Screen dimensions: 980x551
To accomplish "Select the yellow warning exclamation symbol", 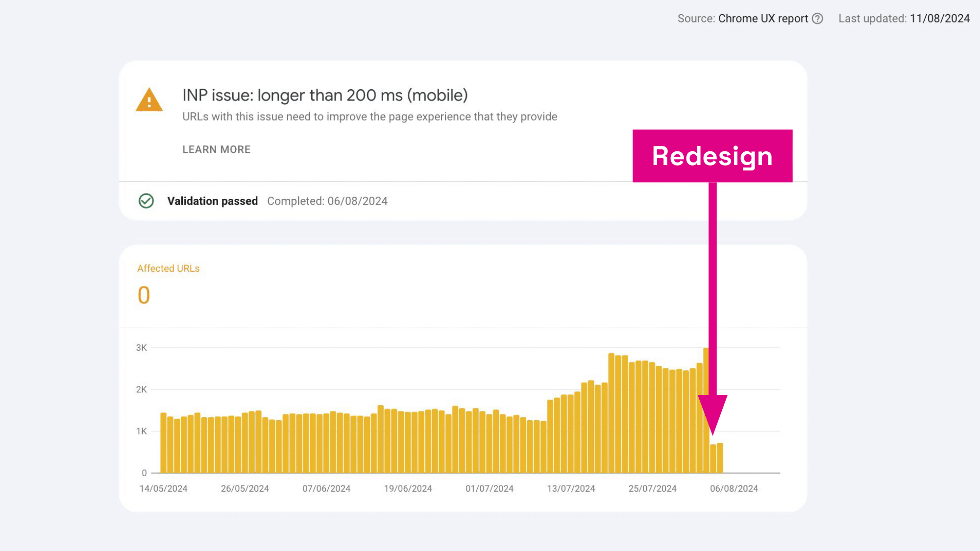I will pyautogui.click(x=149, y=103).
